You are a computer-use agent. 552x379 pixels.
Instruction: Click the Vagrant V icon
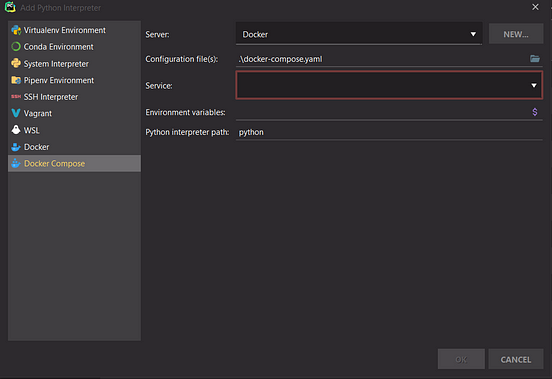(x=16, y=113)
